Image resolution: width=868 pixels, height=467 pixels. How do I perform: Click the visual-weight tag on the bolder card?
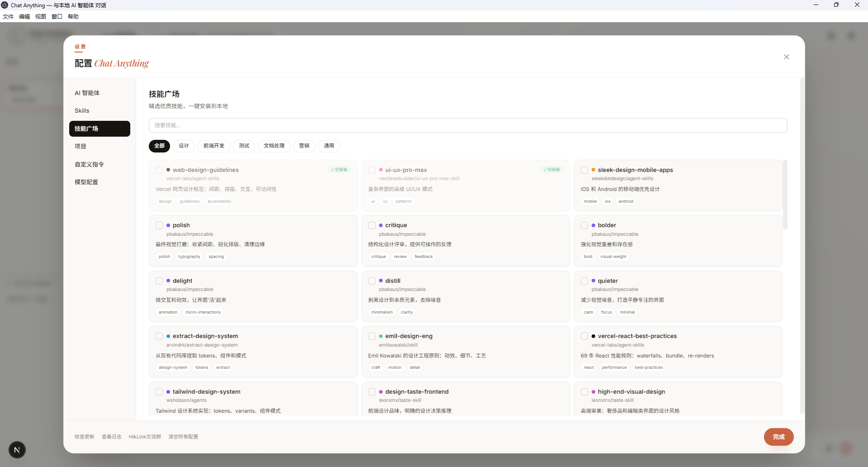tap(613, 257)
